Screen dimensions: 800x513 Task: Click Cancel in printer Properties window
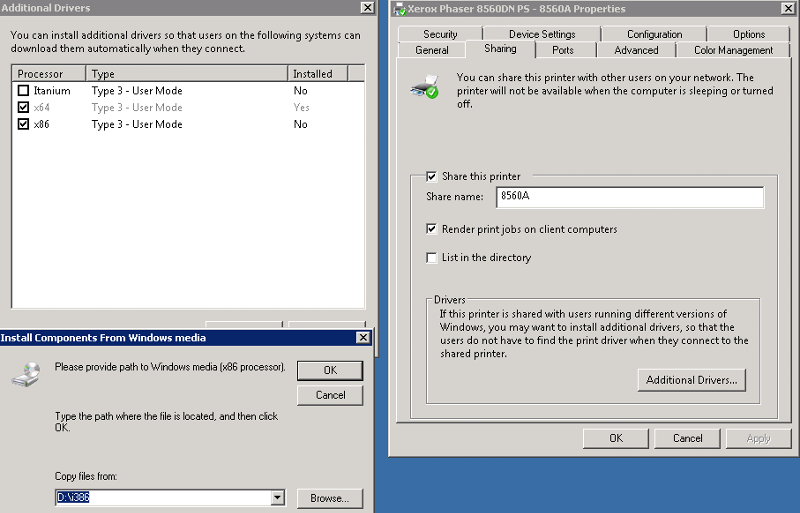point(687,438)
